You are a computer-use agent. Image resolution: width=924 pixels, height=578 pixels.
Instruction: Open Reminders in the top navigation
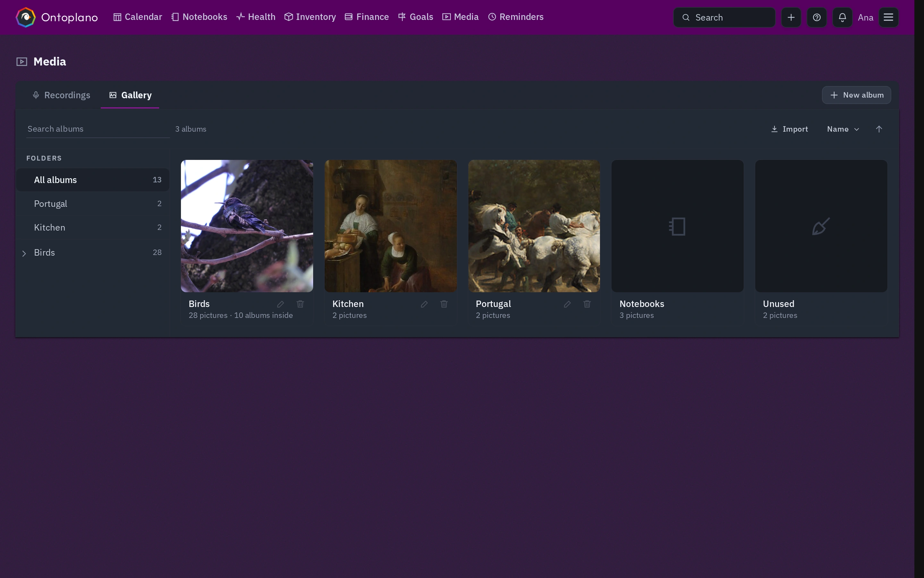(x=516, y=17)
